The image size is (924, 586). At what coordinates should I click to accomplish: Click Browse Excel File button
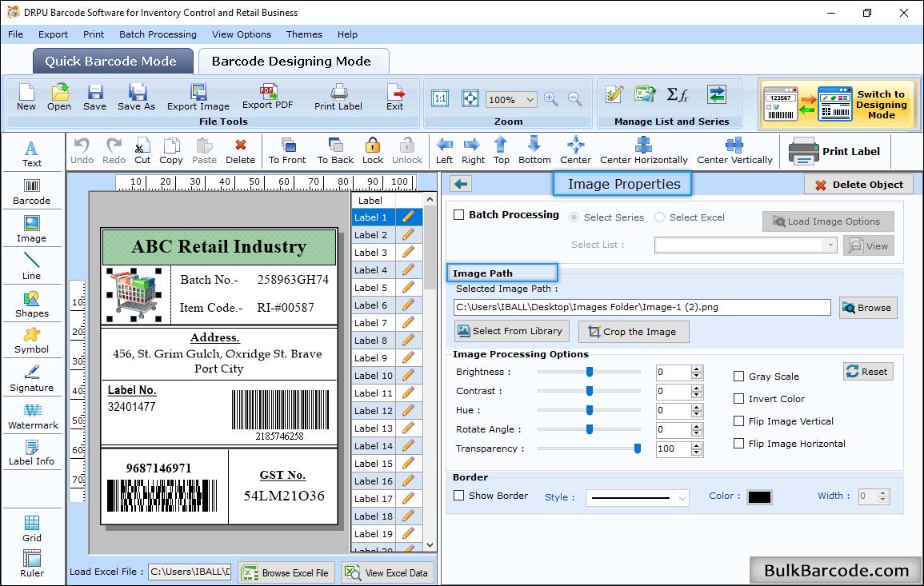click(x=286, y=572)
